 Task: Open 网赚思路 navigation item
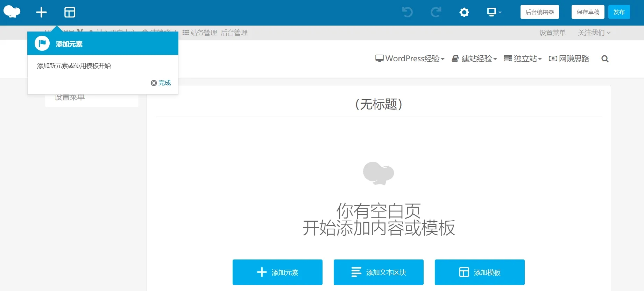pyautogui.click(x=569, y=58)
